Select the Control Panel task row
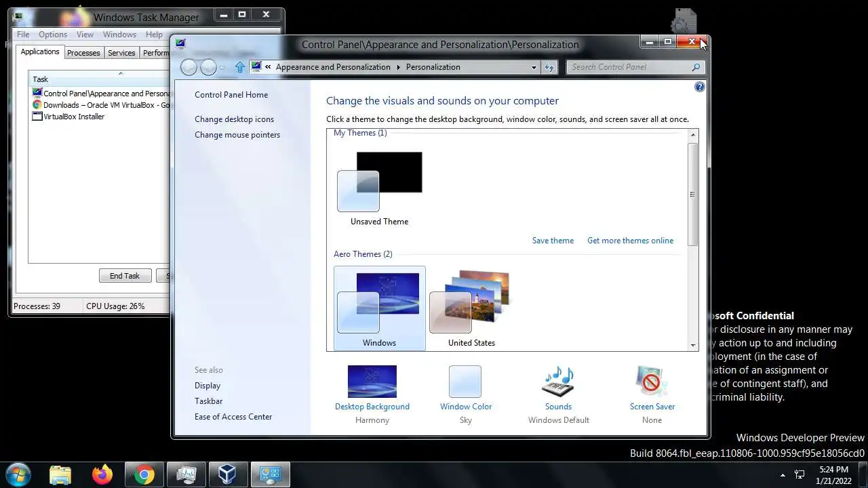 [x=100, y=94]
